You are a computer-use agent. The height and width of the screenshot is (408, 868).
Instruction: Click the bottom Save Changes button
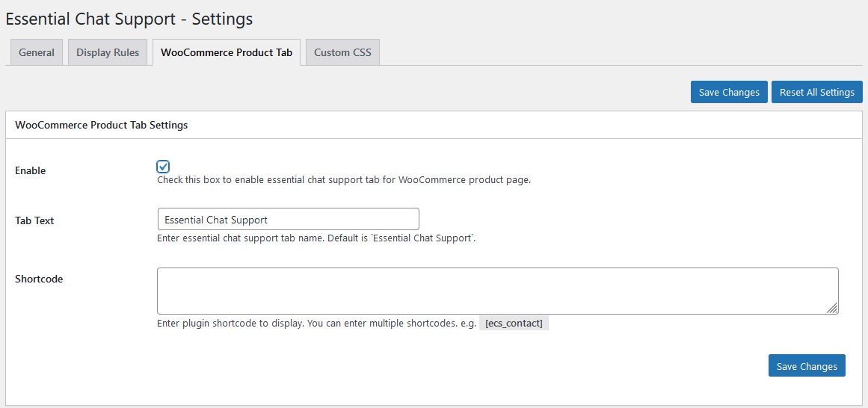(807, 366)
